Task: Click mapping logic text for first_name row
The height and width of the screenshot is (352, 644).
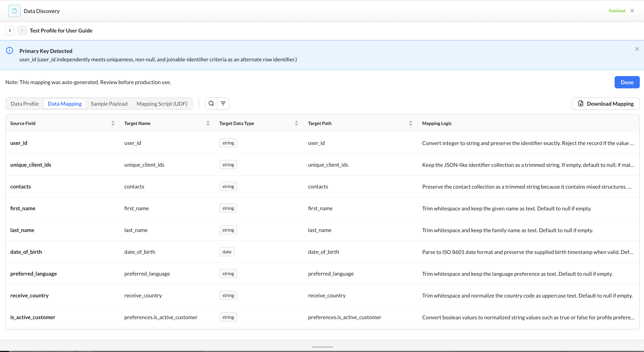Action: click(x=507, y=208)
